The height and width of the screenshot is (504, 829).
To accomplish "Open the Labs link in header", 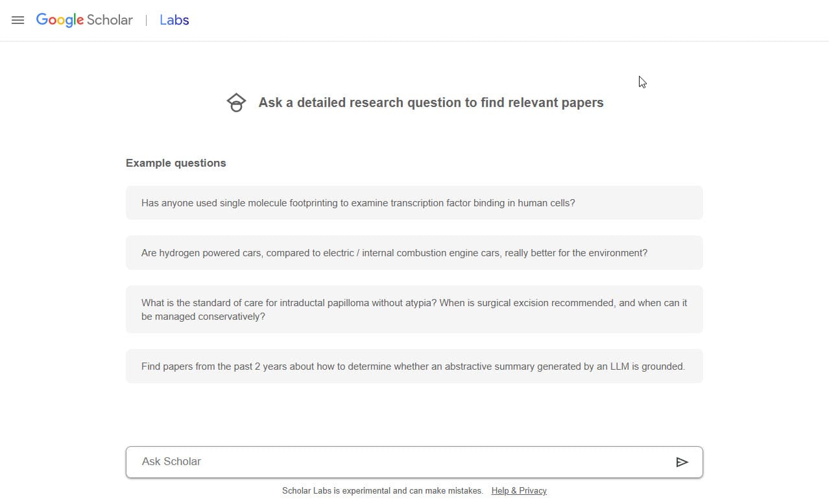I will point(174,20).
